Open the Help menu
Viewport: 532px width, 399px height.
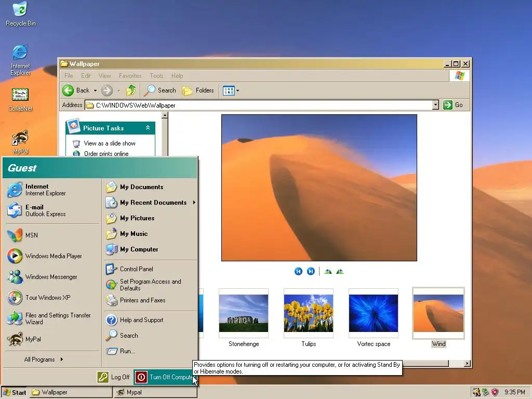pos(177,76)
